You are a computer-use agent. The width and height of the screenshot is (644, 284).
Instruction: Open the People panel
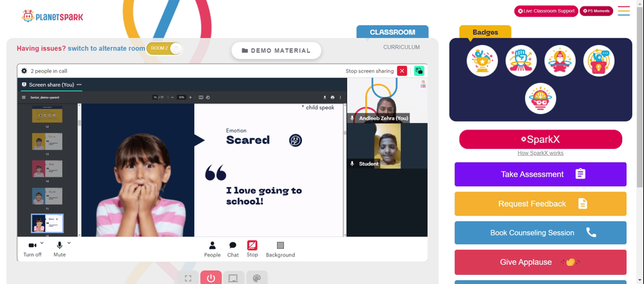coord(213,249)
